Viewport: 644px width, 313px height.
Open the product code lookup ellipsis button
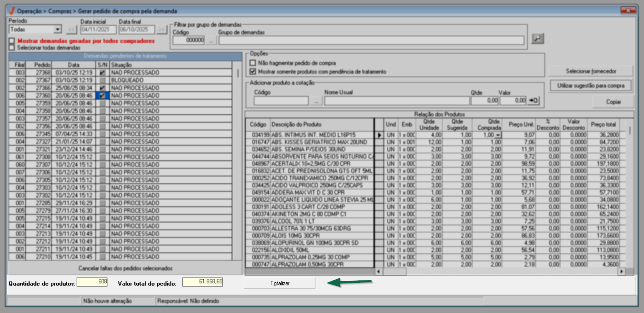(x=316, y=101)
